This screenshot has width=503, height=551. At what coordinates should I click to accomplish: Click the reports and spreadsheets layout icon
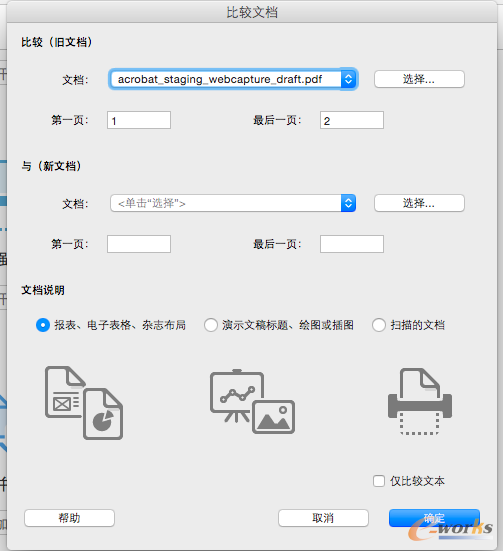click(x=84, y=403)
